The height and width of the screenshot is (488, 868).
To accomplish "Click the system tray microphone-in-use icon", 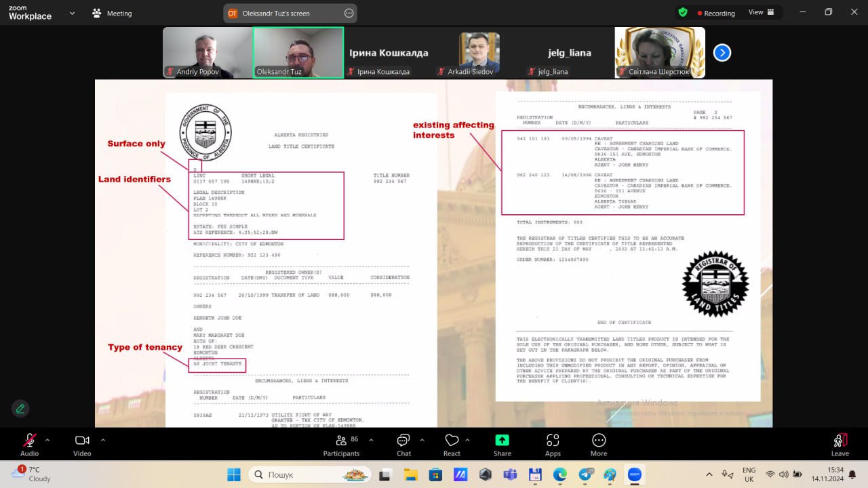I will (727, 474).
